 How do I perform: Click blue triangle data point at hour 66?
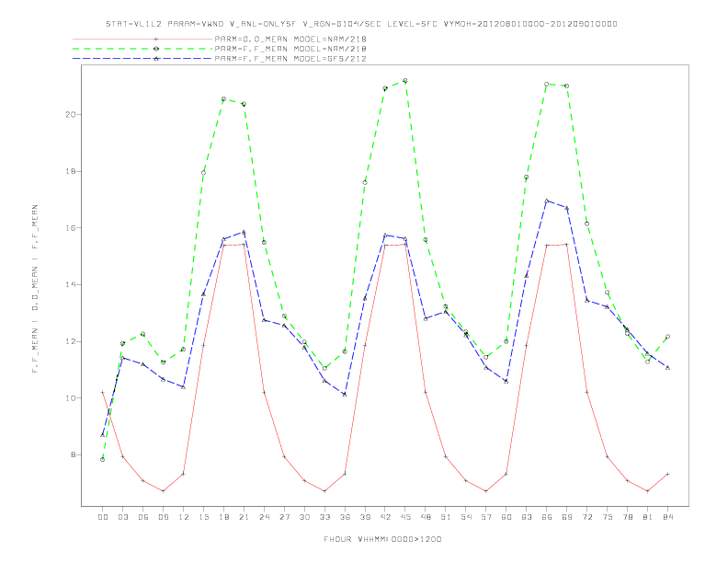pos(547,201)
